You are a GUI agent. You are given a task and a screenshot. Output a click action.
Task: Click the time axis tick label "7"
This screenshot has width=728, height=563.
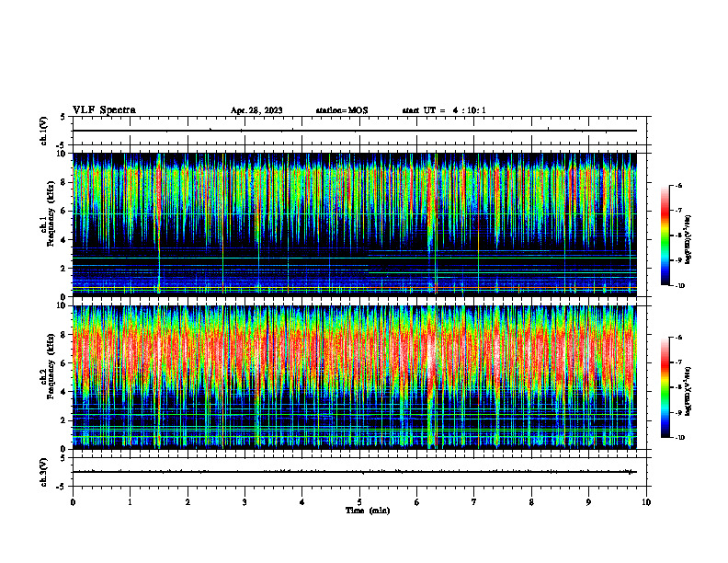click(474, 502)
